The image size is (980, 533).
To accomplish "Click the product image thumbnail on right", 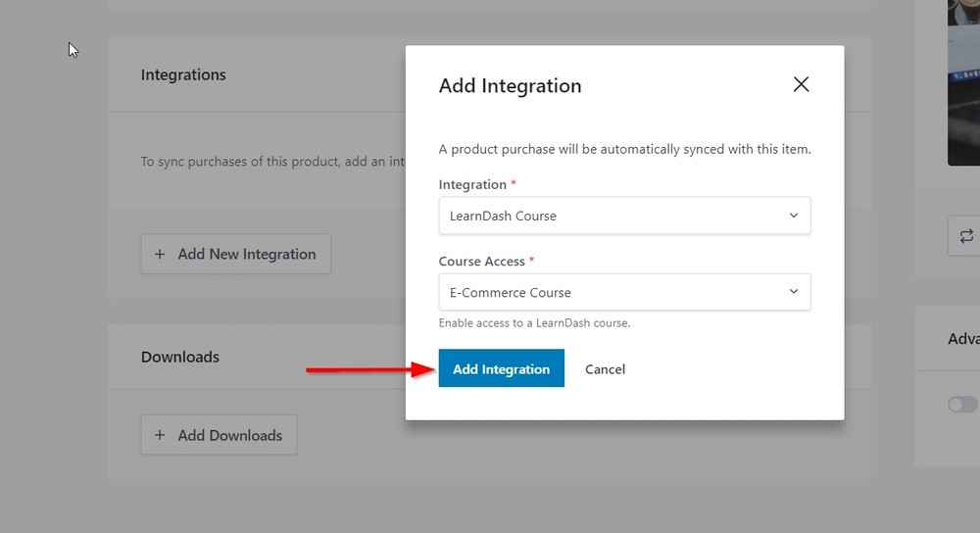I will click(x=963, y=82).
